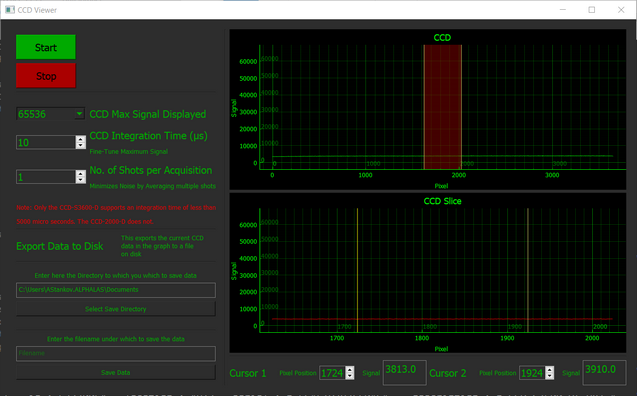This screenshot has width=637, height=396.
Task: Click the red Stop button
Action: coord(46,76)
